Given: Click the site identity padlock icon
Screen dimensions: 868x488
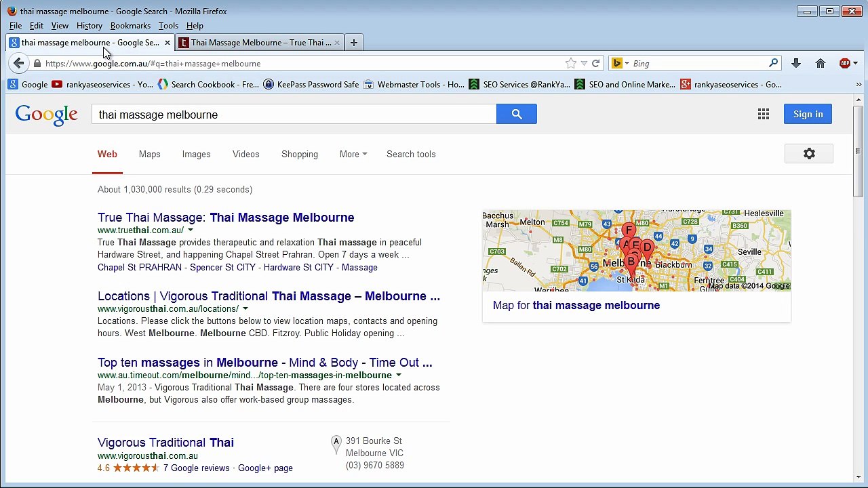Looking at the screenshot, I should tap(37, 63).
